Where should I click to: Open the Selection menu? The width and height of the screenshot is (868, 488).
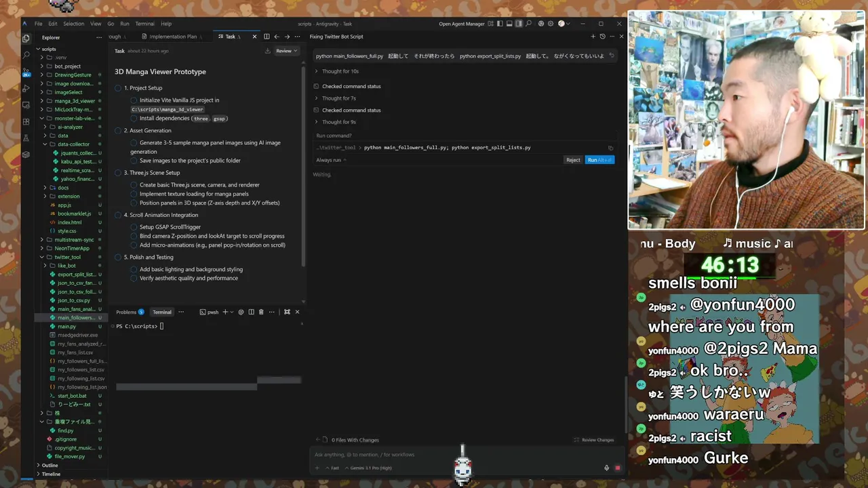point(73,24)
